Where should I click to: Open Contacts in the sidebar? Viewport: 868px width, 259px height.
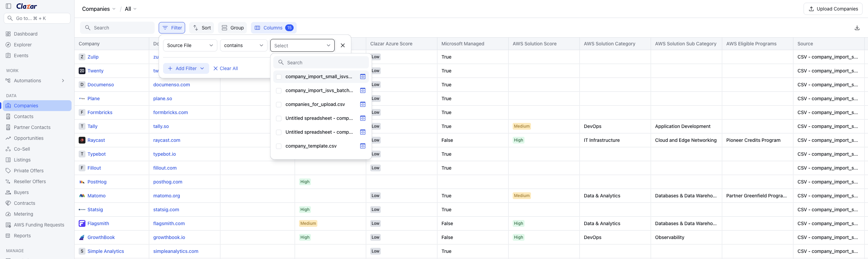37,116
